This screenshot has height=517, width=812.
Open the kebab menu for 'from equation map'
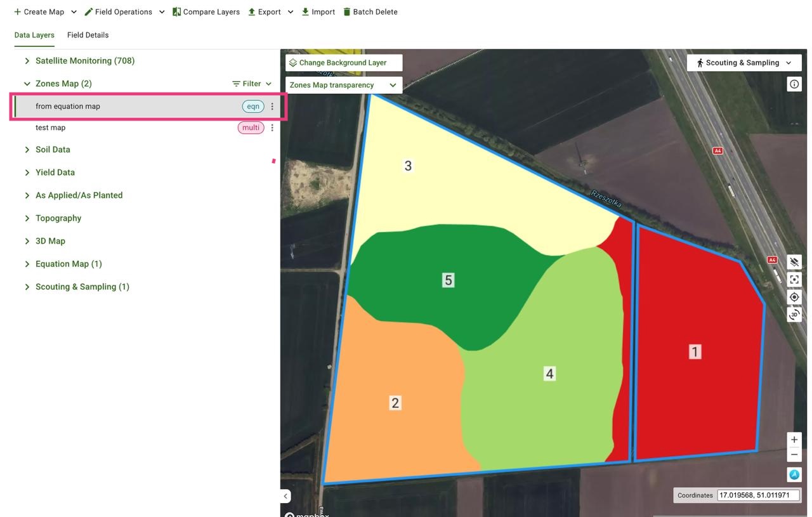pyautogui.click(x=272, y=106)
